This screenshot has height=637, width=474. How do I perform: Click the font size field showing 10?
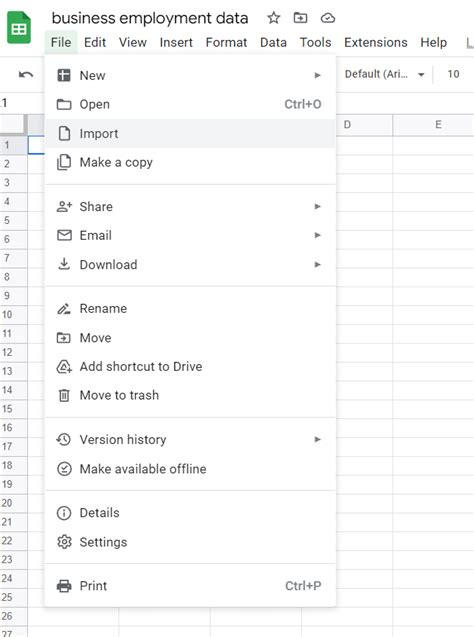pos(453,74)
